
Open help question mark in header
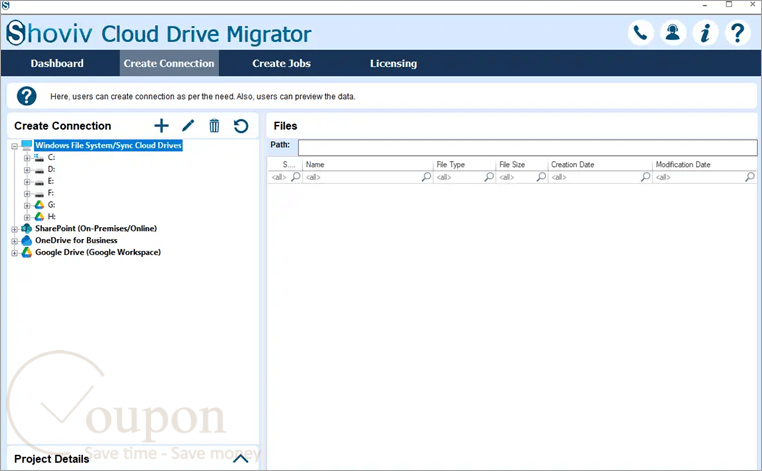tap(738, 33)
